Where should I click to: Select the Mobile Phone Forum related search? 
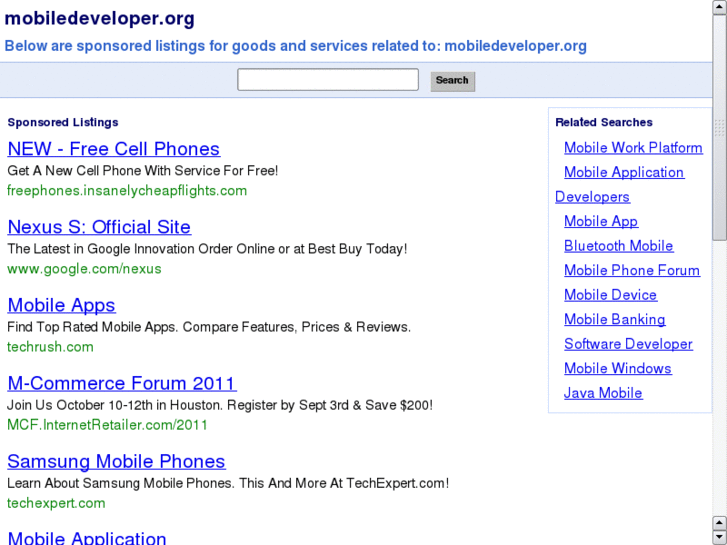click(631, 270)
